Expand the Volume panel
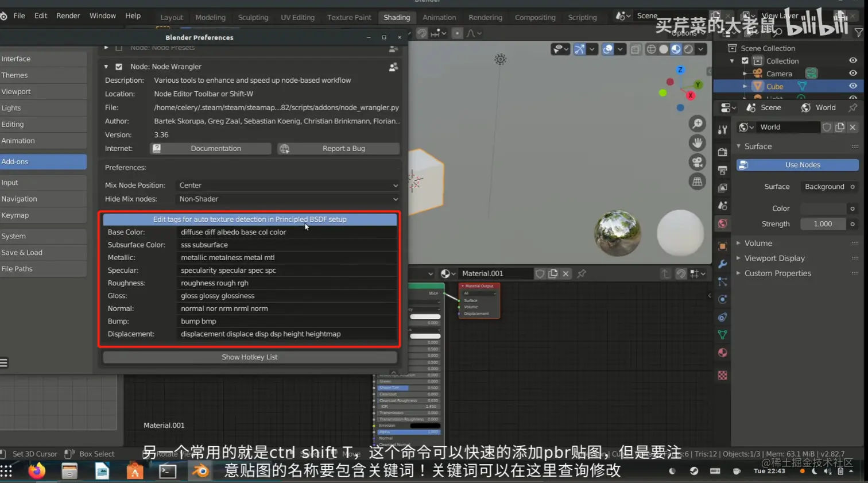 (x=739, y=244)
